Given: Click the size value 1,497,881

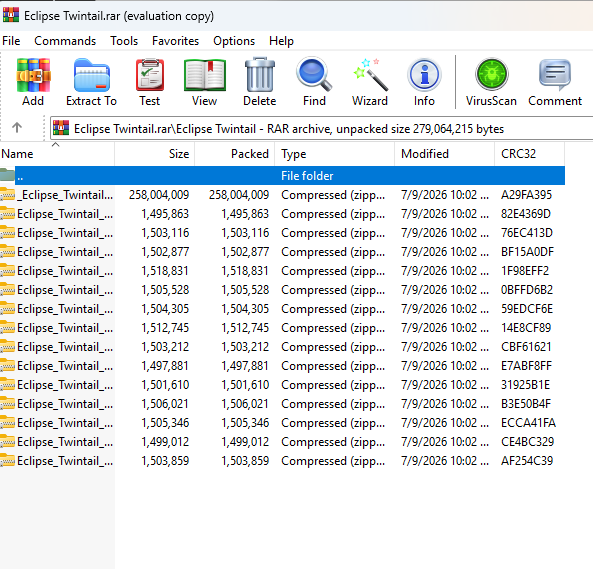Looking at the screenshot, I should coord(165,366).
